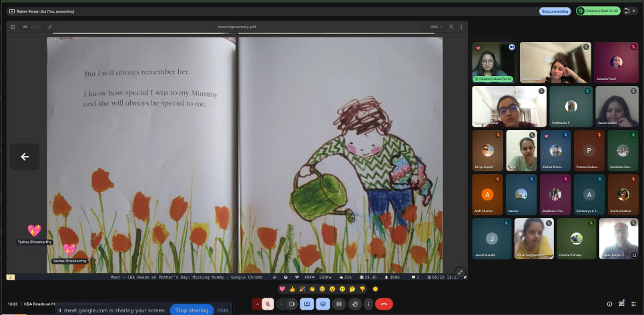Select Prasad Gokex's tile with P avatar
This screenshot has width=644, height=315.
click(x=589, y=151)
